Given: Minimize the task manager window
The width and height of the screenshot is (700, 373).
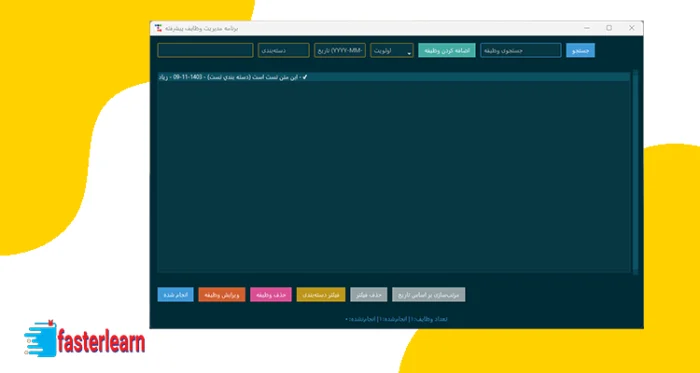Looking at the screenshot, I should [x=587, y=28].
